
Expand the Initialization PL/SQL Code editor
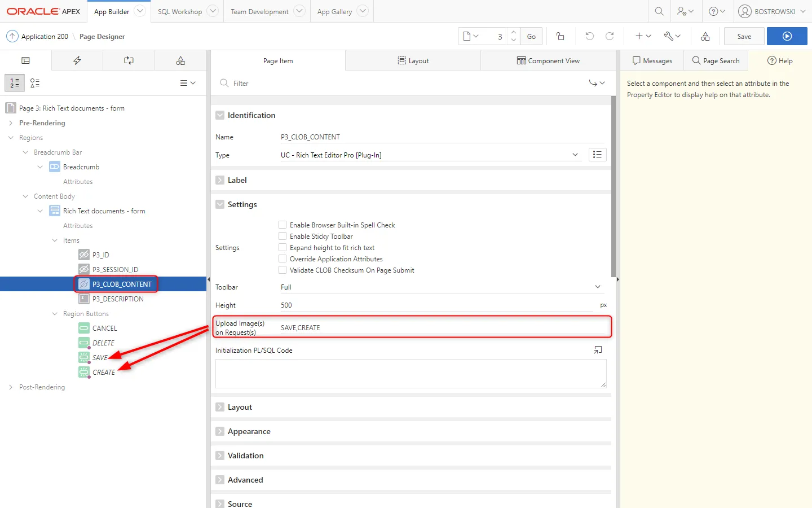click(598, 351)
